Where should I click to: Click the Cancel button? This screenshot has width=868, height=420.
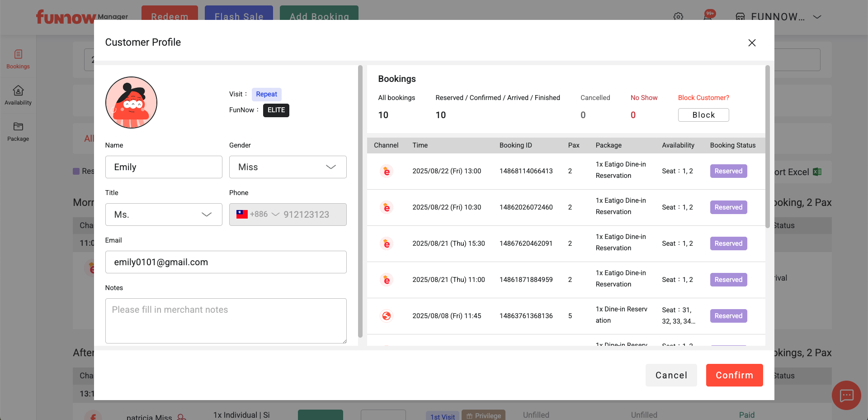(671, 375)
